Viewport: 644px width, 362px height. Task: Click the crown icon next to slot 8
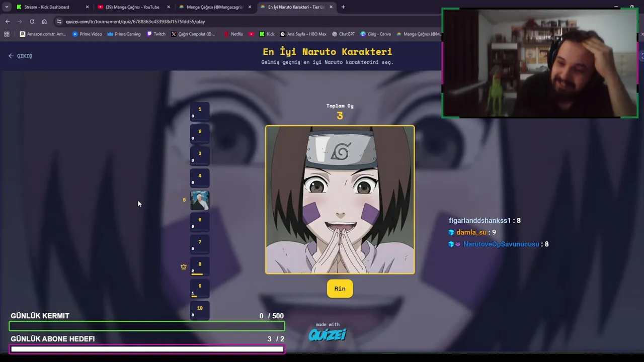point(184,266)
